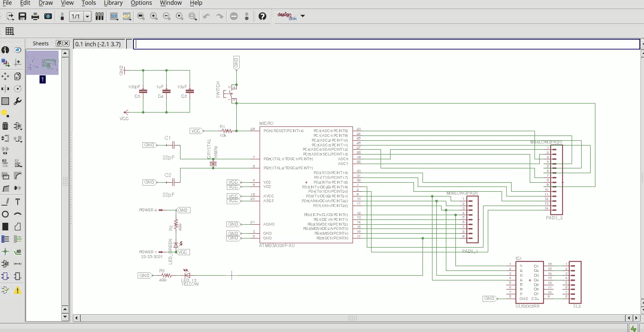Run the ERC warning triangle check

click(x=18, y=290)
